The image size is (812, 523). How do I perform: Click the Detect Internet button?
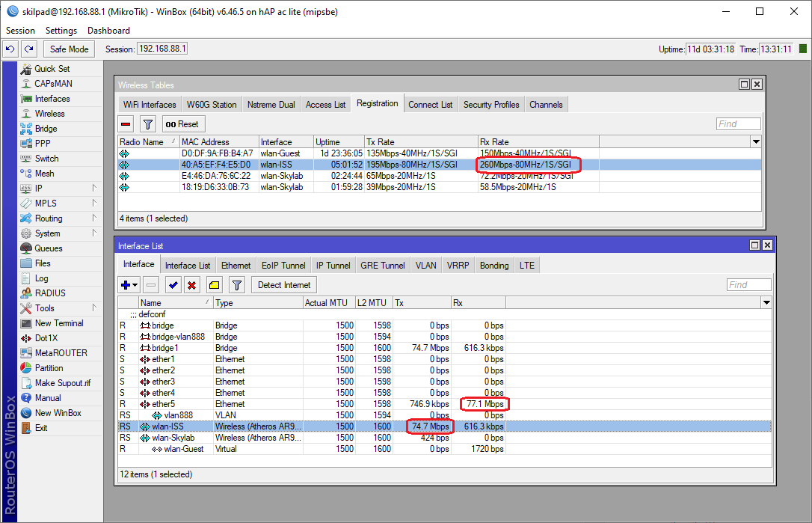(284, 285)
